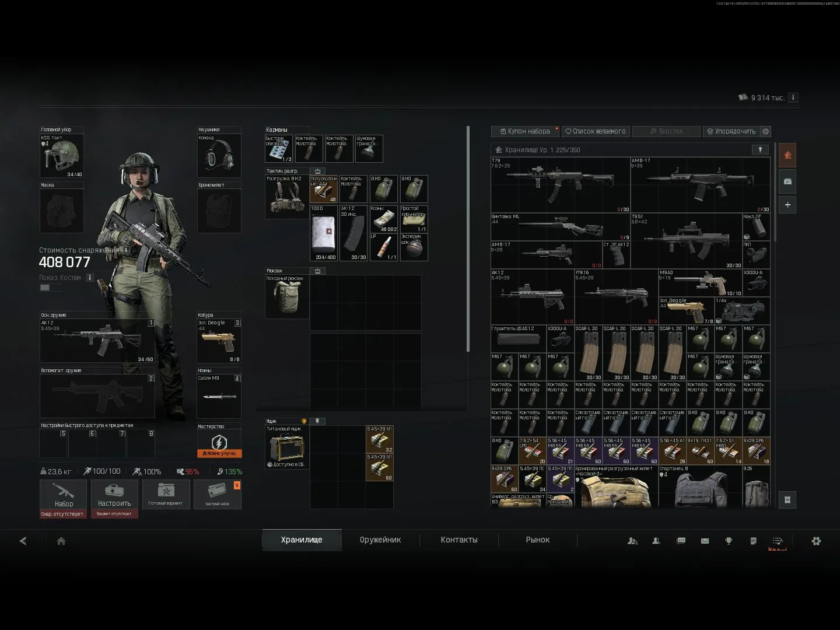Select the crate tab in storage sidebar
The width and height of the screenshot is (840, 630).
pos(787,182)
